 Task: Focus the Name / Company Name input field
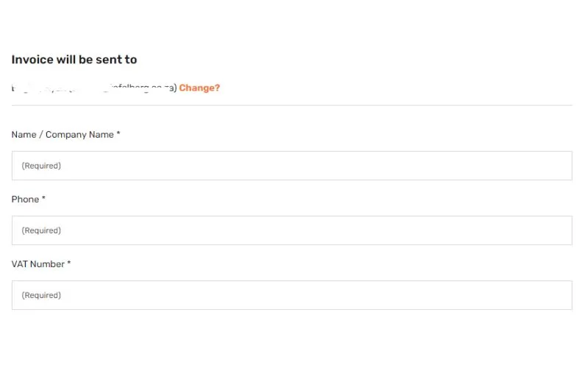pyautogui.click(x=292, y=166)
